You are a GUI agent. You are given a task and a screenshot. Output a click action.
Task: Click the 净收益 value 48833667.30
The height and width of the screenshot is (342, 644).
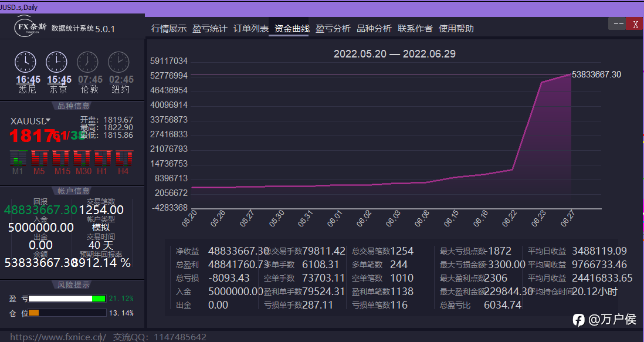pos(239,251)
